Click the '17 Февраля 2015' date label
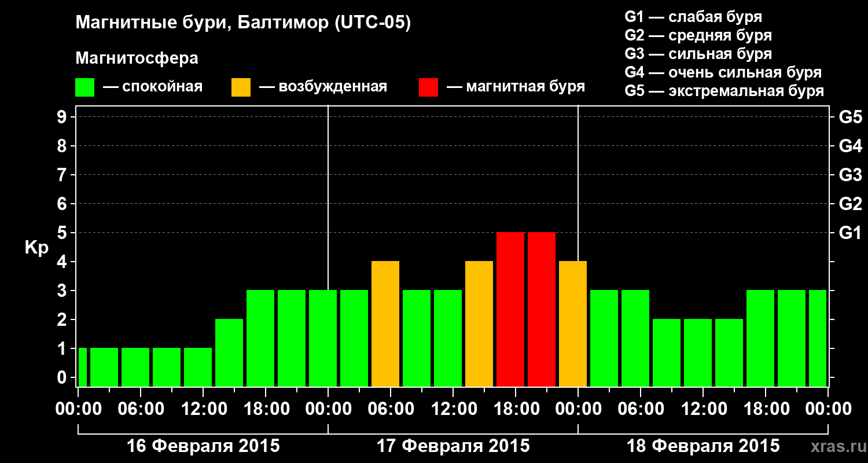The height and width of the screenshot is (463, 868). click(453, 446)
